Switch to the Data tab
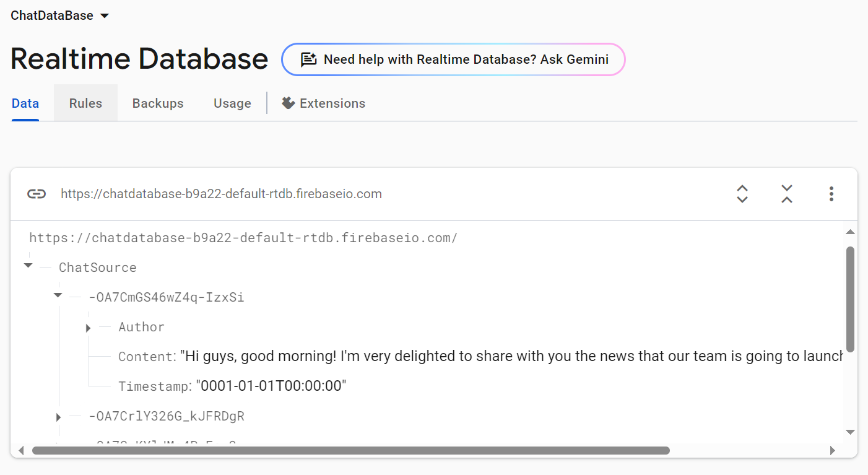The width and height of the screenshot is (868, 475). (25, 103)
